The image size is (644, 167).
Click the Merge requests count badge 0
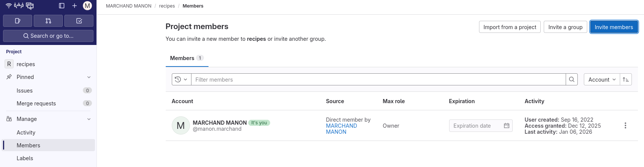[x=87, y=103]
